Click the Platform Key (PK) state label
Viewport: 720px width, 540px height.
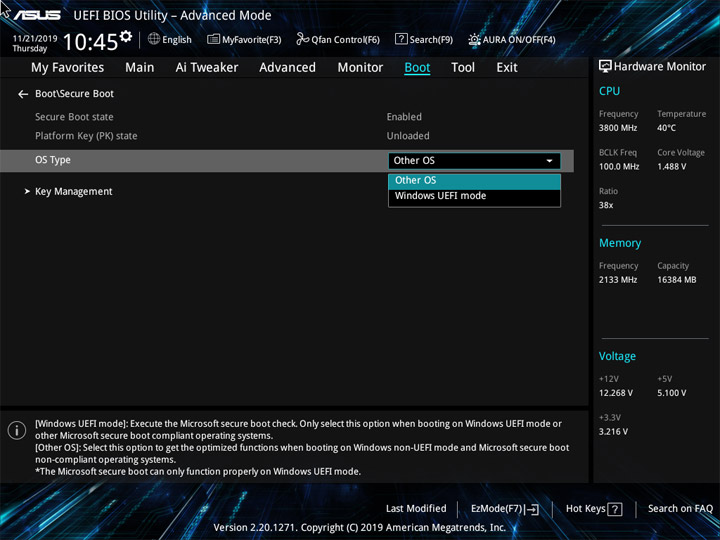point(86,136)
